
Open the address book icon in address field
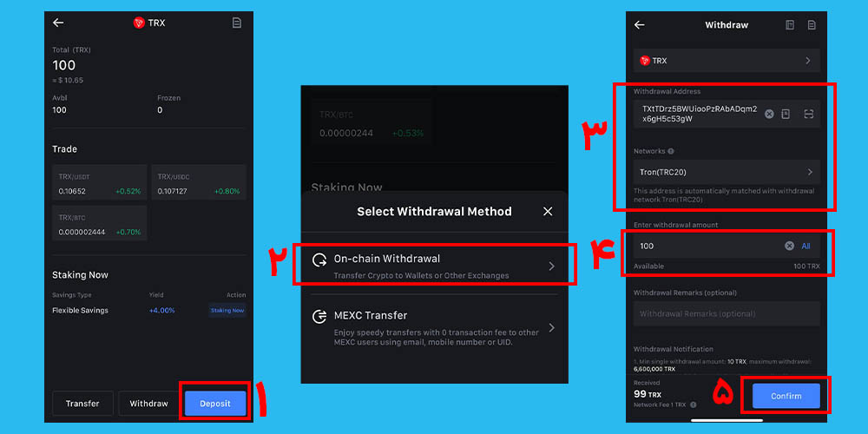click(x=786, y=114)
